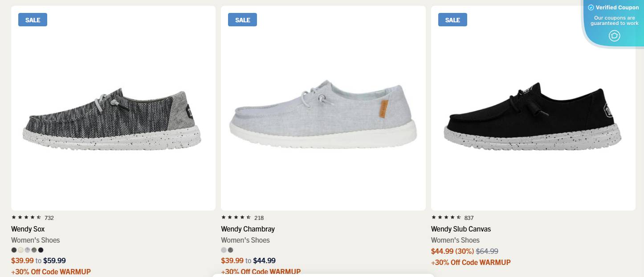Select the cream swatch under Wendy Sox

(x=20, y=250)
